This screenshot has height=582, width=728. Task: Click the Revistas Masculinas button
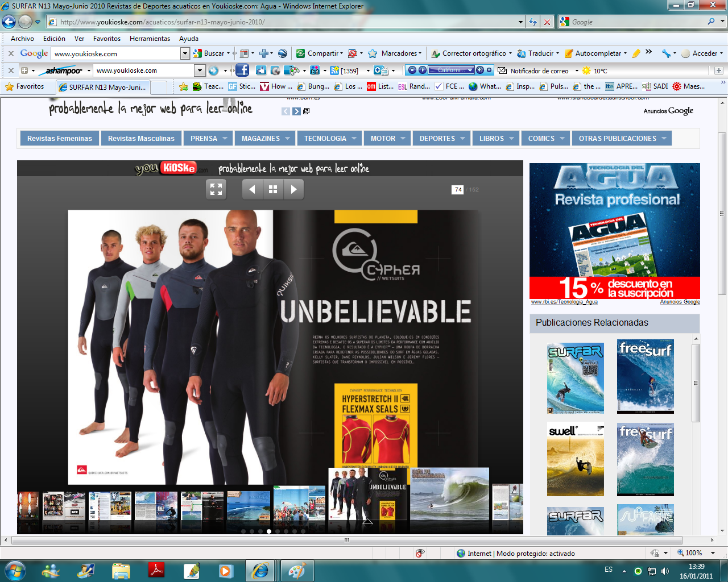(141, 138)
